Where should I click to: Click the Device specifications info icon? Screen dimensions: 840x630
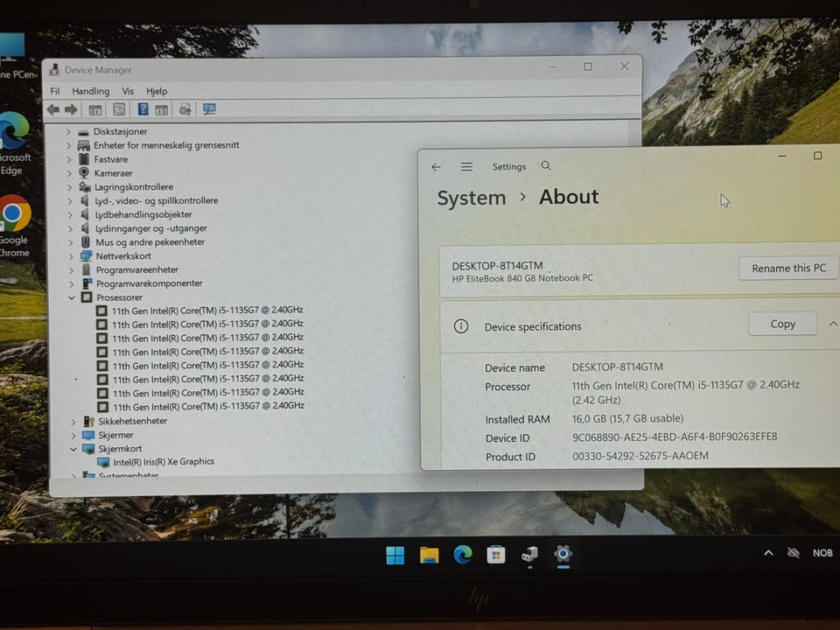tap(461, 325)
